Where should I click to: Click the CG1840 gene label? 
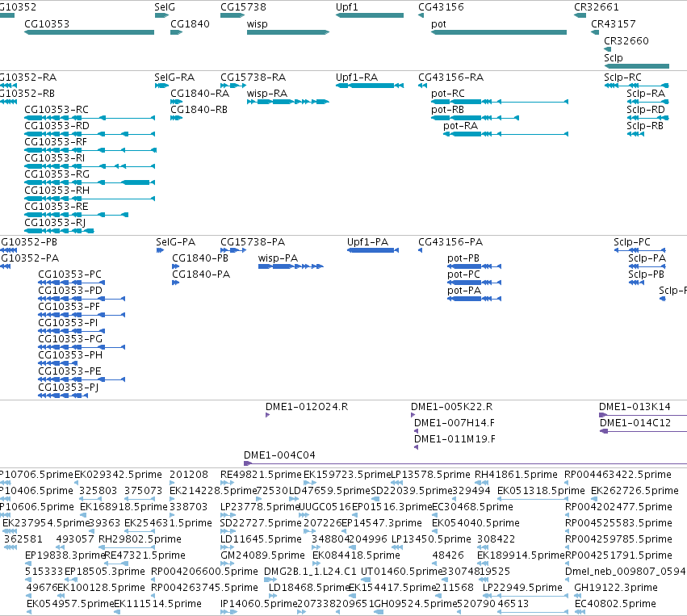click(x=191, y=24)
